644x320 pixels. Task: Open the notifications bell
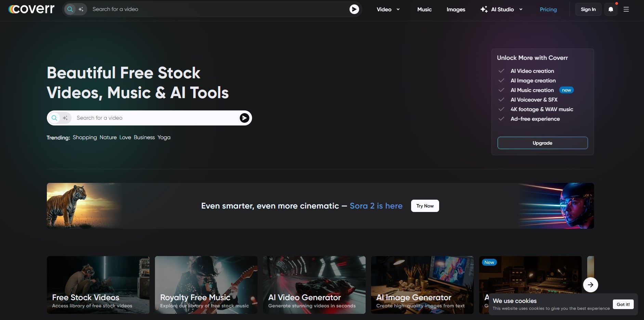click(x=611, y=10)
